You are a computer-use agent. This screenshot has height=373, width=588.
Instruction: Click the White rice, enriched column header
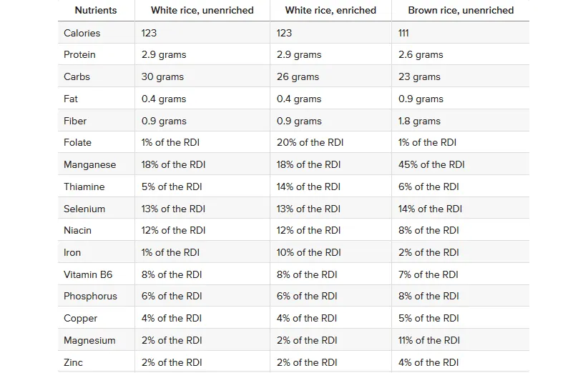pos(330,11)
